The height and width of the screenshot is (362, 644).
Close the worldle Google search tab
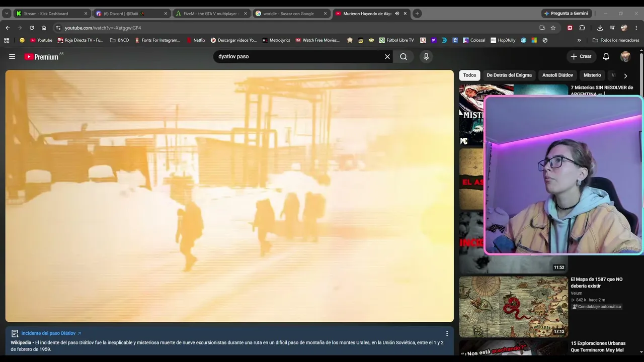click(325, 14)
